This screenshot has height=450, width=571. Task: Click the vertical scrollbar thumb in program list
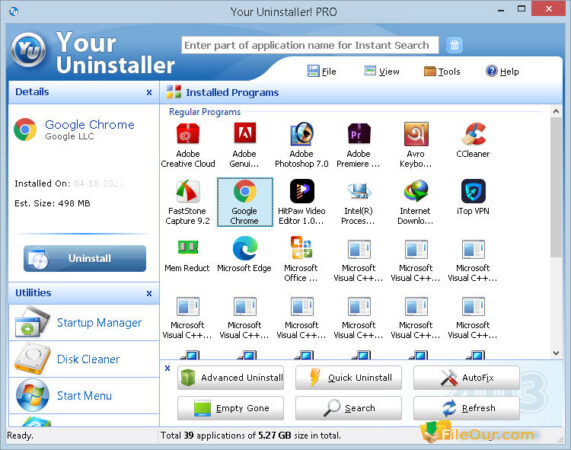(556, 187)
